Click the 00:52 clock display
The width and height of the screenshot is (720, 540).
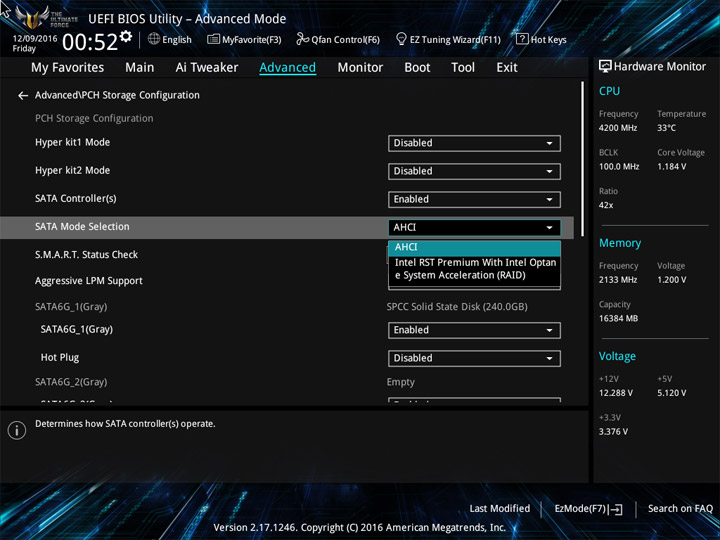[90, 42]
